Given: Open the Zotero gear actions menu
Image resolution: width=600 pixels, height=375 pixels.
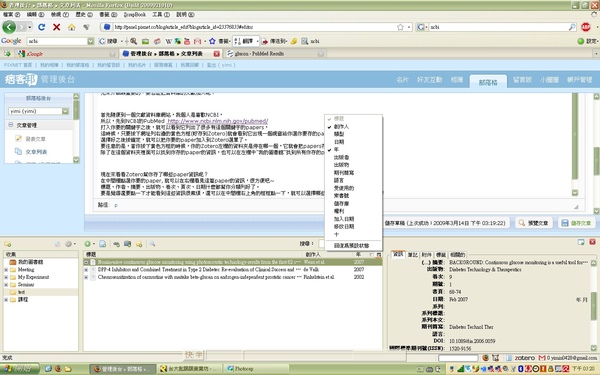Looking at the screenshot, I should click(x=69, y=244).
